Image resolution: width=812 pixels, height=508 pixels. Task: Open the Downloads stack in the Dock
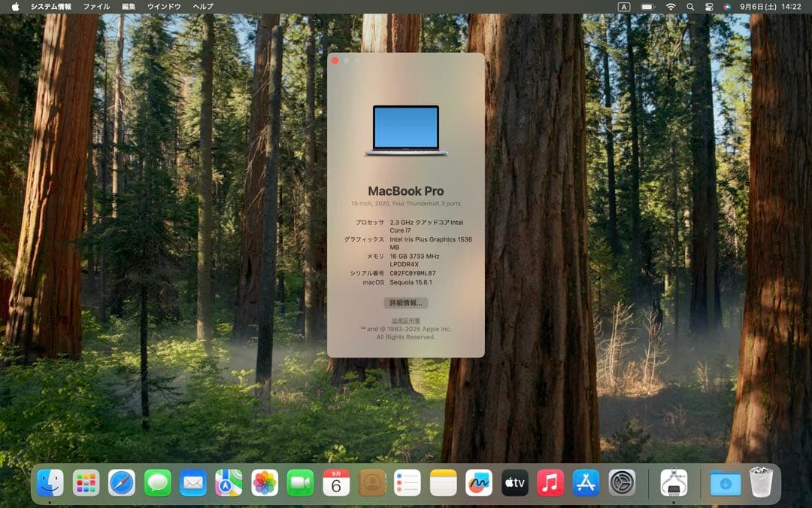[723, 482]
